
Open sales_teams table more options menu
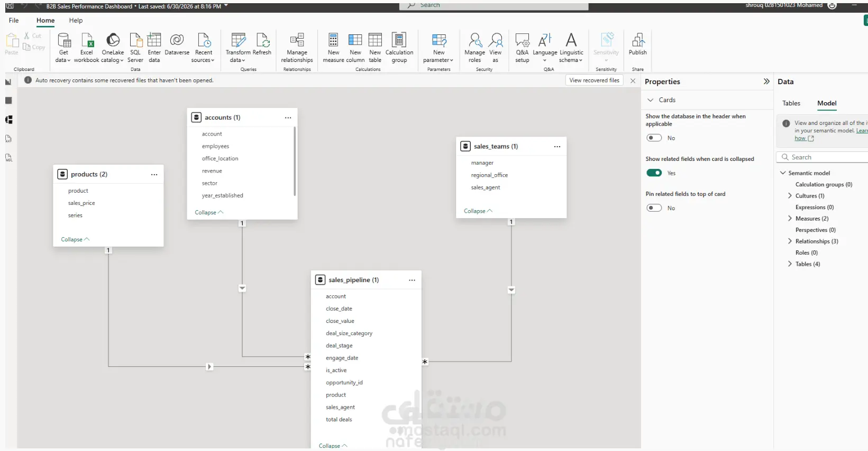[557, 147]
